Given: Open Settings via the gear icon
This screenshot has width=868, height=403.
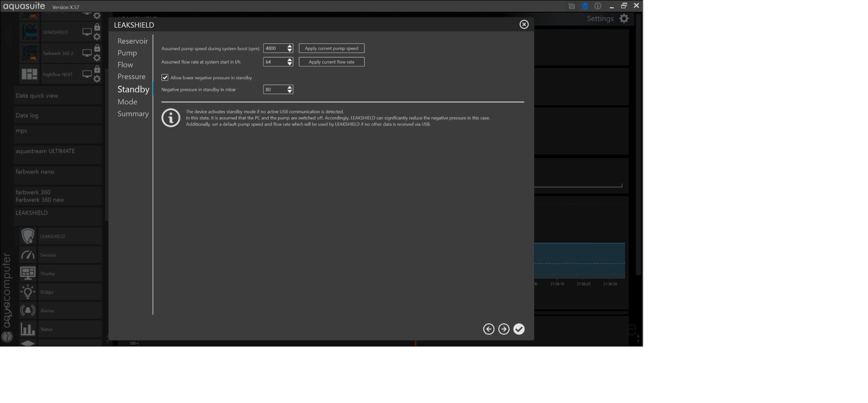Looking at the screenshot, I should [624, 18].
